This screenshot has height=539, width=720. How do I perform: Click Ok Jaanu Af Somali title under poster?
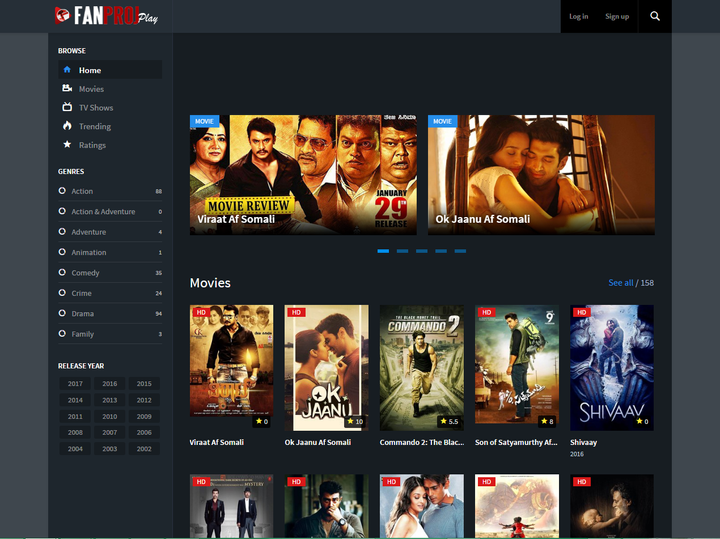318,442
